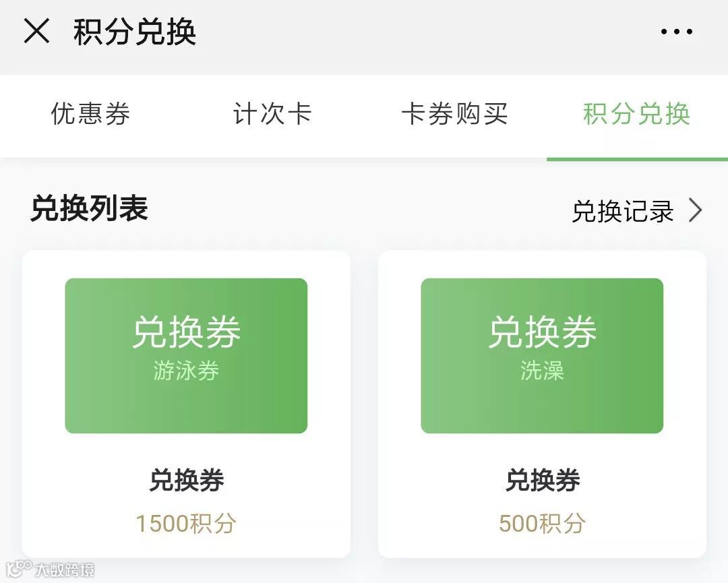Click the 积分兑换 page title text
This screenshot has height=583, width=728.
coord(135,32)
